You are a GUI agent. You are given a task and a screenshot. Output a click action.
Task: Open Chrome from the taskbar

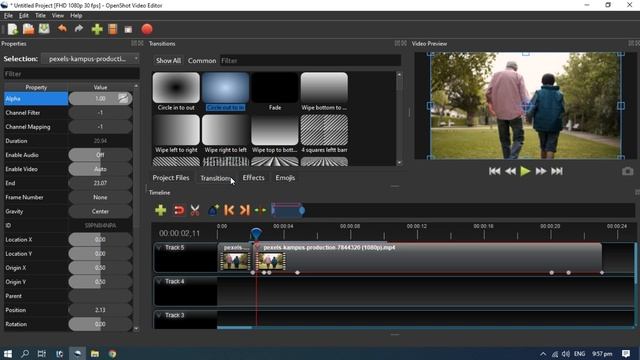click(112, 353)
